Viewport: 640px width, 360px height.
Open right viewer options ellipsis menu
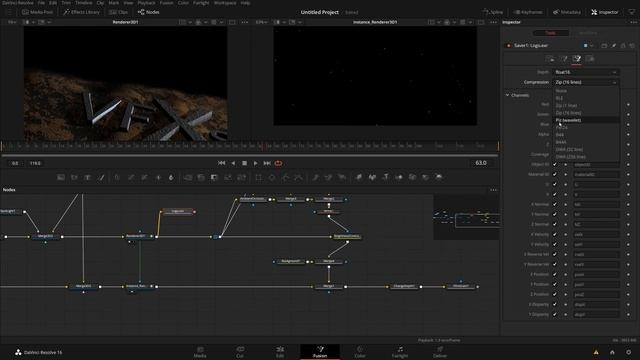pyautogui.click(x=493, y=22)
